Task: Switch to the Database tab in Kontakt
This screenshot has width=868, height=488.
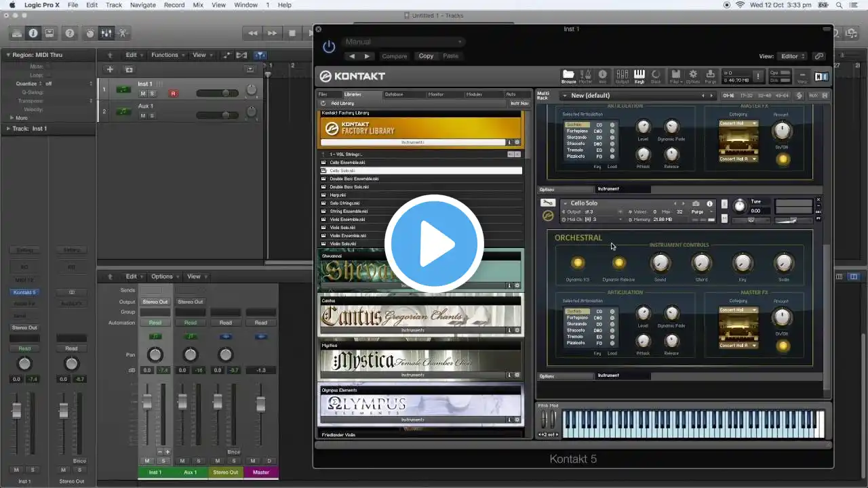Action: (x=394, y=94)
